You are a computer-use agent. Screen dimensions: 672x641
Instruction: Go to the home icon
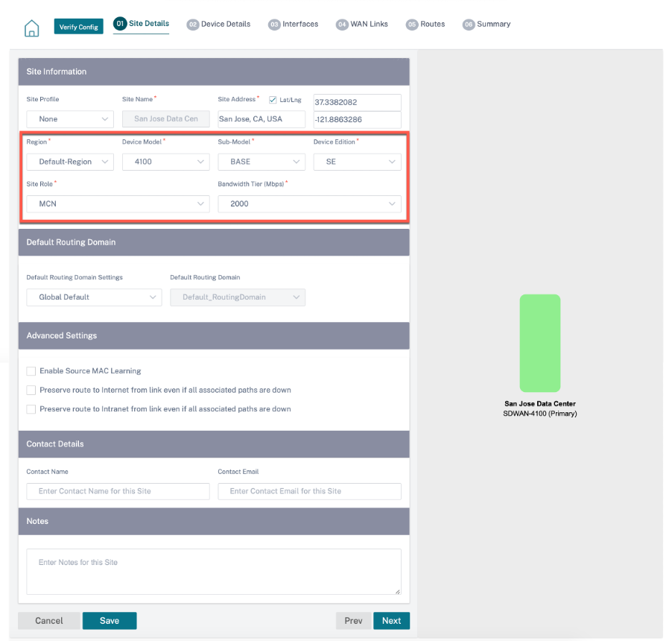pyautogui.click(x=31, y=28)
